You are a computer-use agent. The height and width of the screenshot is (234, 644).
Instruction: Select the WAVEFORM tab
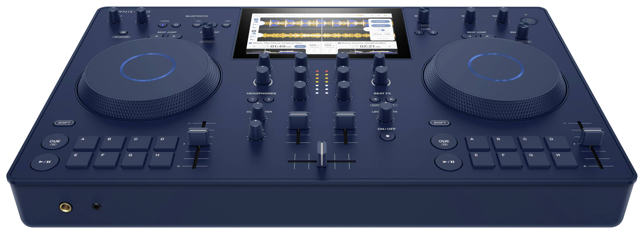click(x=289, y=16)
